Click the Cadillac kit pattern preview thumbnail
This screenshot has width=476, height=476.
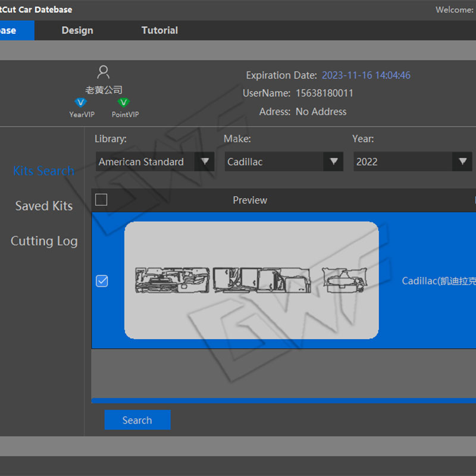point(251,280)
